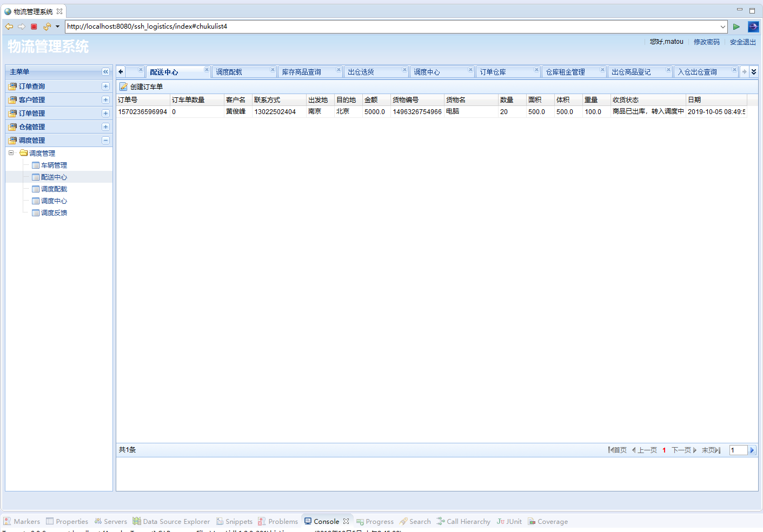Open page in external browser icon
This screenshot has height=532, width=763.
(x=753, y=26)
